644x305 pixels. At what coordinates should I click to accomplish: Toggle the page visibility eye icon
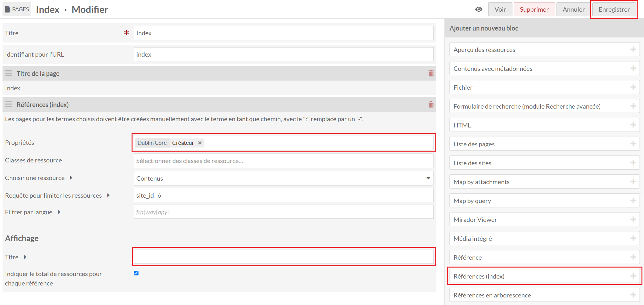tap(478, 9)
